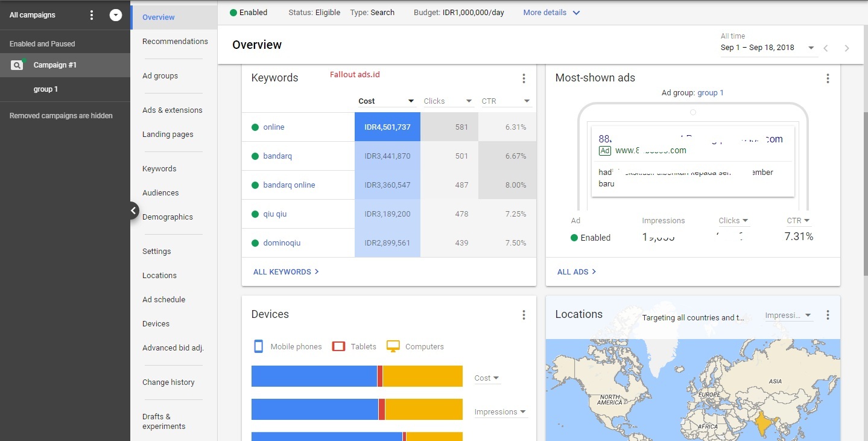The image size is (868, 441).
Task: Click the Computers legend icon
Action: pos(393,346)
